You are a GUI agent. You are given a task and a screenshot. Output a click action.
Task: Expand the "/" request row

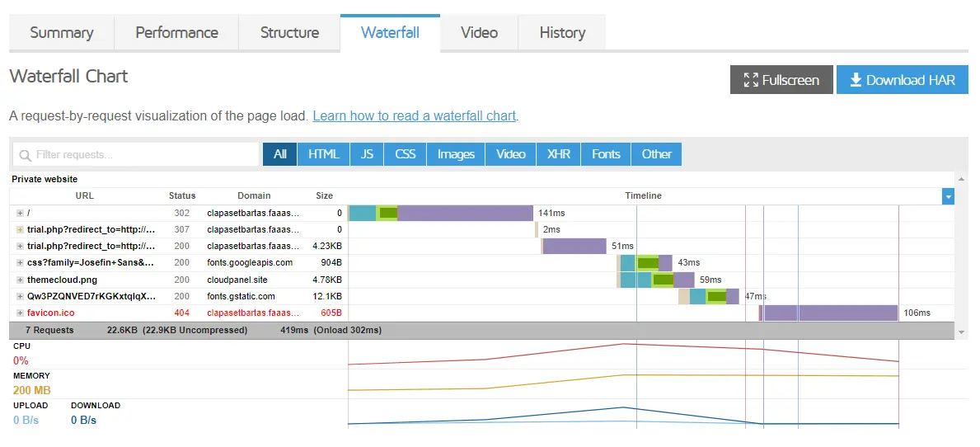coord(20,213)
